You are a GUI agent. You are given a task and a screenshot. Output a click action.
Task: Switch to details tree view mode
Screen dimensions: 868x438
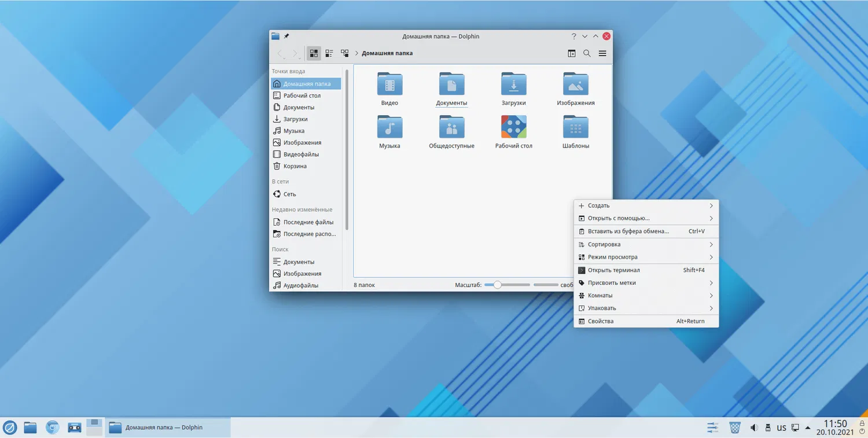coord(345,53)
